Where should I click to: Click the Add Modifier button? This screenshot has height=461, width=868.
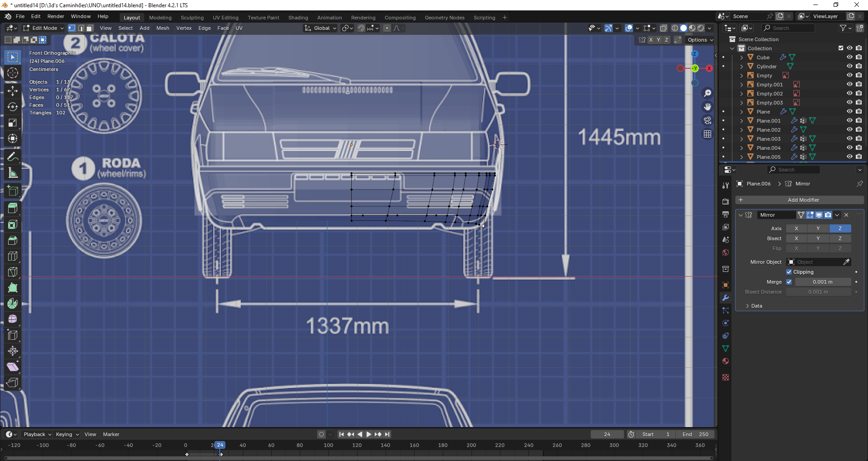click(x=799, y=200)
